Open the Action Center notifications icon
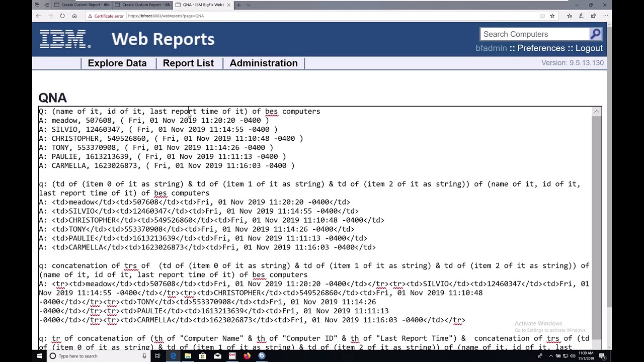 602,356
